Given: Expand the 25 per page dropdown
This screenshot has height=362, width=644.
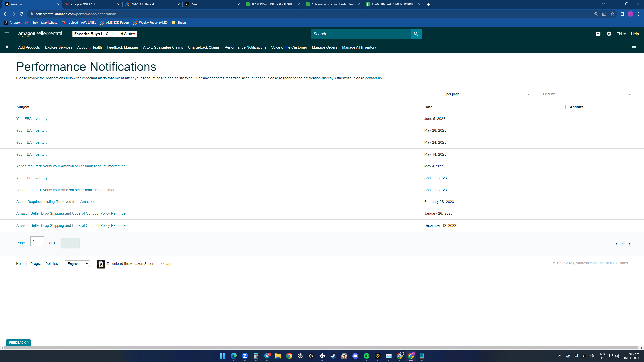Looking at the screenshot, I should (x=486, y=94).
